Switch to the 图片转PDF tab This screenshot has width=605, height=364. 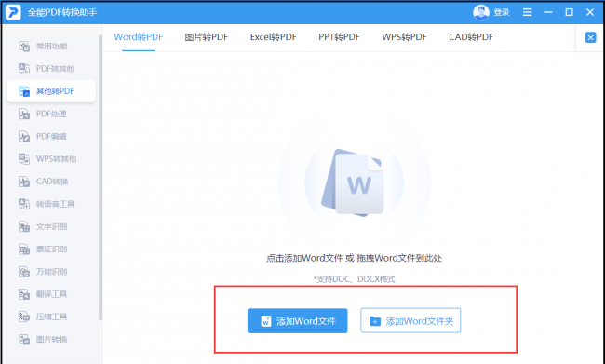tap(207, 37)
